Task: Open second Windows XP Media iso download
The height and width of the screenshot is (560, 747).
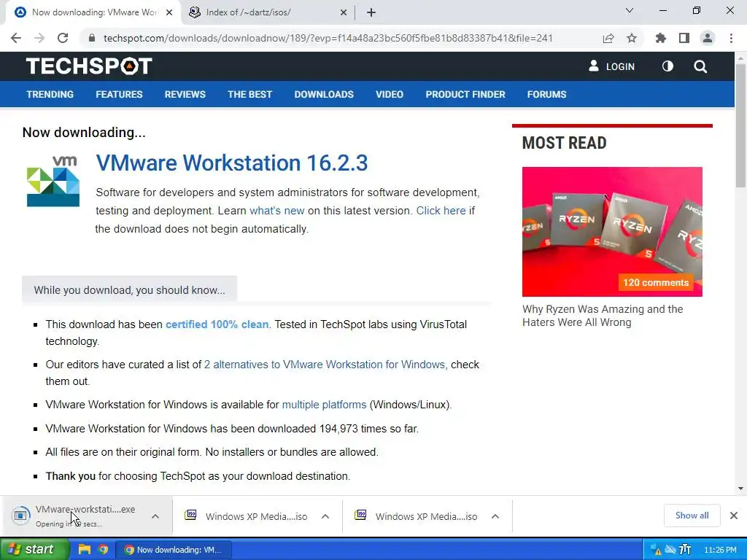Action: 416,516
